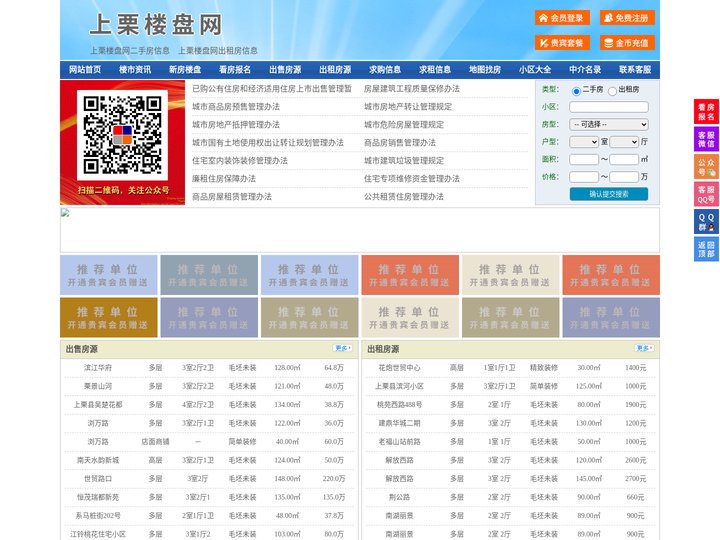The width and height of the screenshot is (720, 540).
Task: Open the 小区大全 menu item
Action: pos(535,70)
